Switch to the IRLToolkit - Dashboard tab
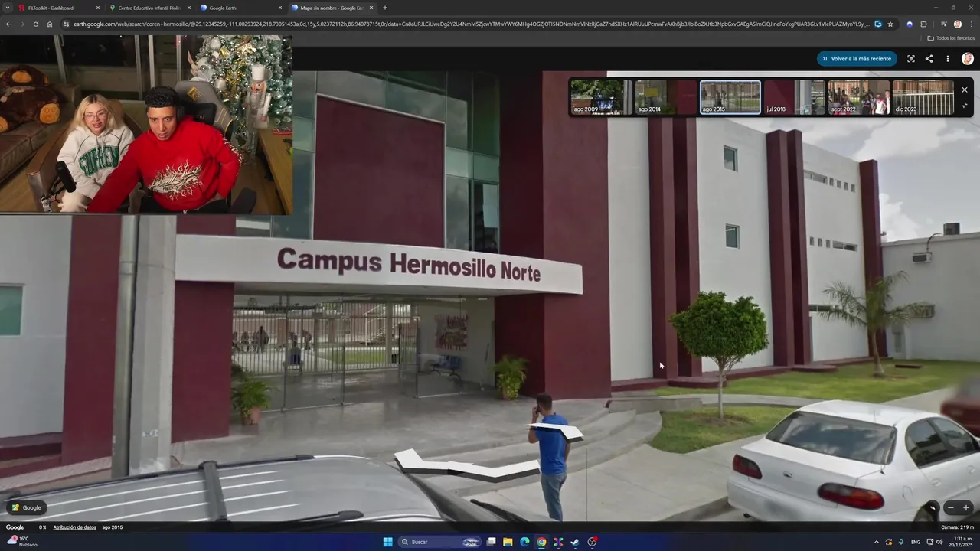Screen dimensions: 980x551 click(x=57, y=8)
